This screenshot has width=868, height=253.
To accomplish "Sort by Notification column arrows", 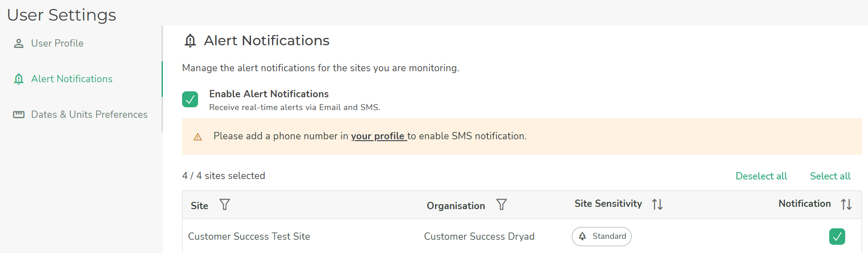I will [846, 204].
